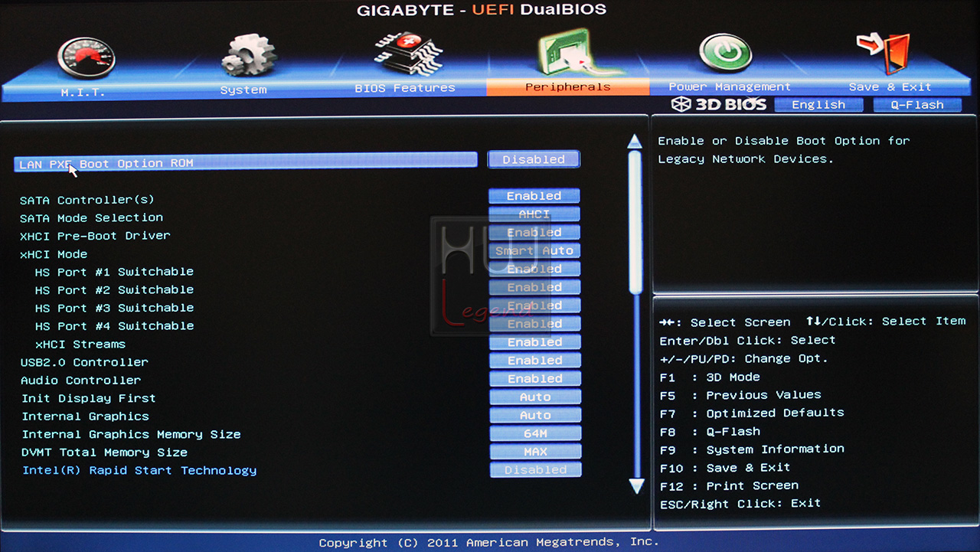
Task: Select the Peripherals tab label
Action: pos(567,87)
